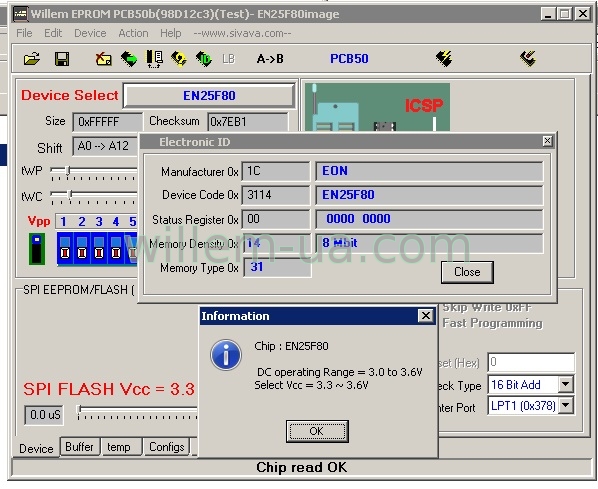Open the LPT1 (0x378) printer port dropdown
598x489 pixels.
coord(566,406)
